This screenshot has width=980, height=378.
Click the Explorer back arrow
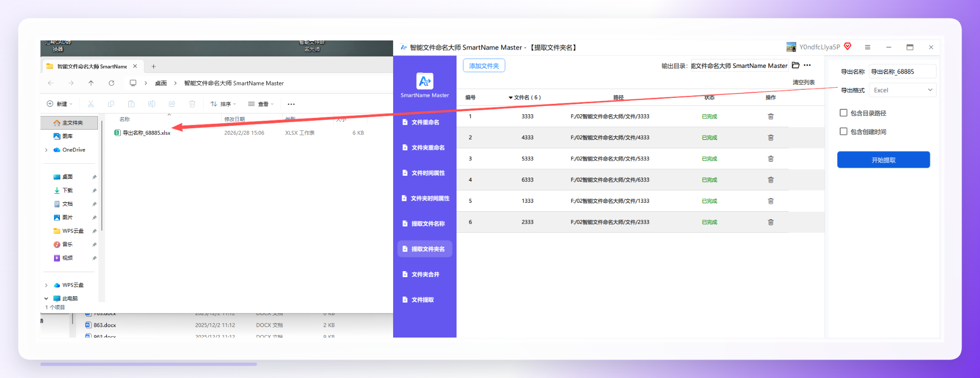[50, 83]
